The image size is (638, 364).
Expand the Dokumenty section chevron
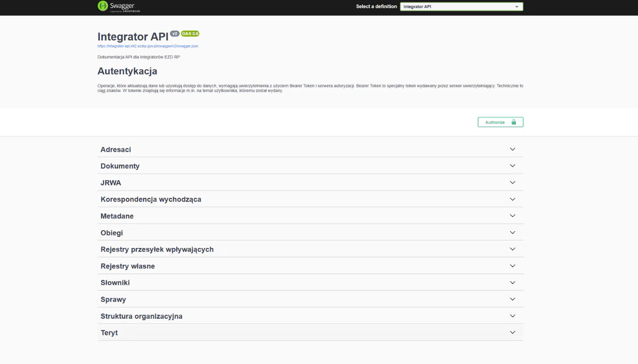pos(512,166)
